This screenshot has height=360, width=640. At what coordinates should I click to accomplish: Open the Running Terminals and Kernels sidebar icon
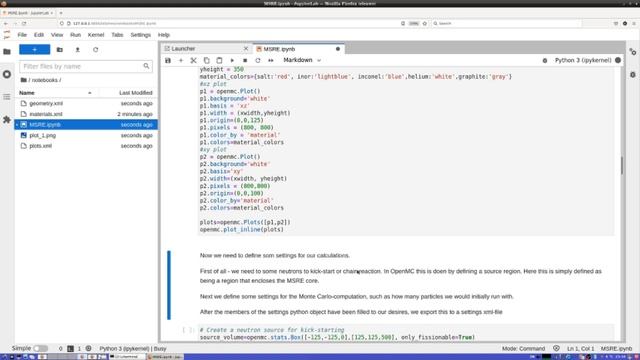[x=7, y=74]
